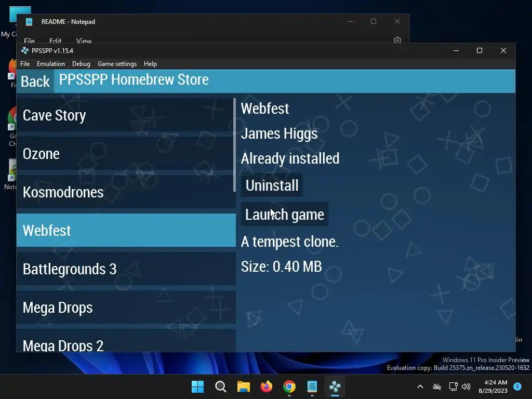This screenshot has width=532, height=399.
Task: Select the highlighted Webfest list entry
Action: pos(126,230)
